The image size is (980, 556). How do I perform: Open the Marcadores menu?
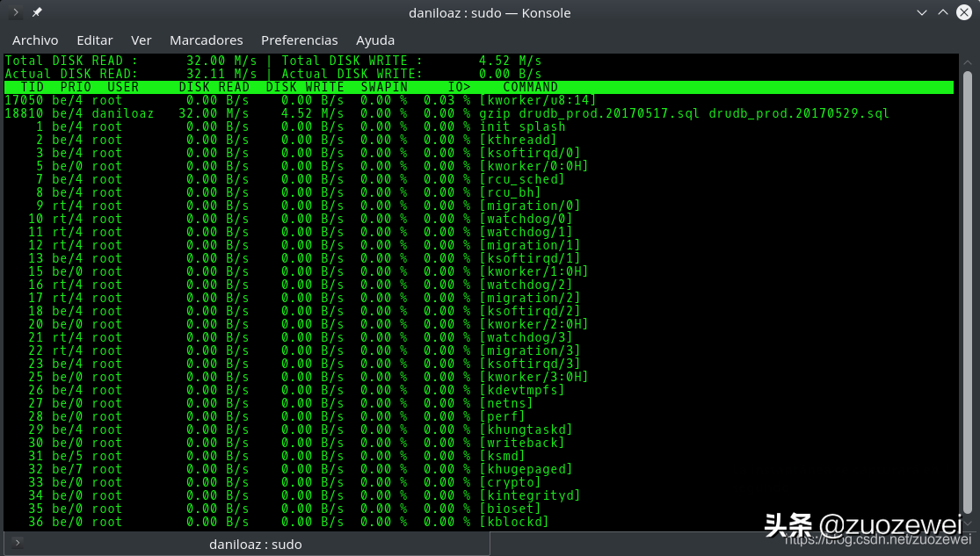[x=206, y=40]
